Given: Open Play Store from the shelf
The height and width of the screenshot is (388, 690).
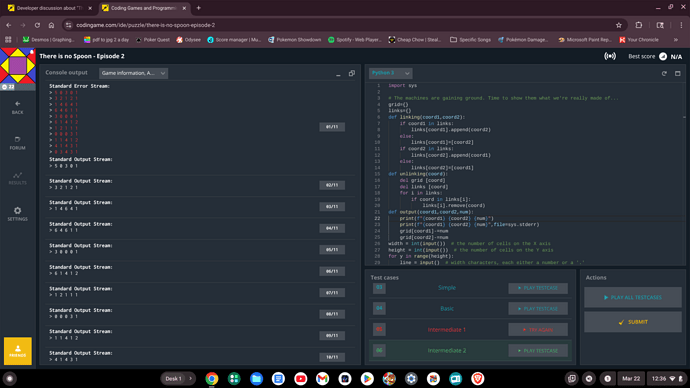Looking at the screenshot, I should click(367, 378).
